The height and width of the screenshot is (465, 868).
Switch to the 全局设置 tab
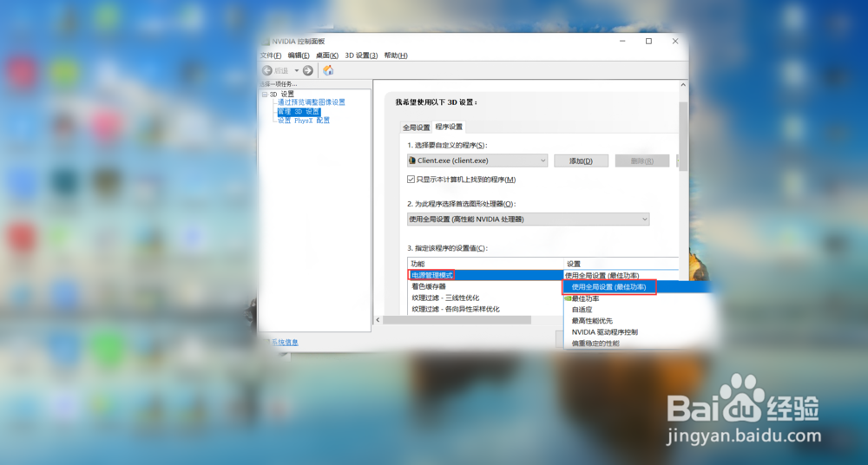(417, 128)
